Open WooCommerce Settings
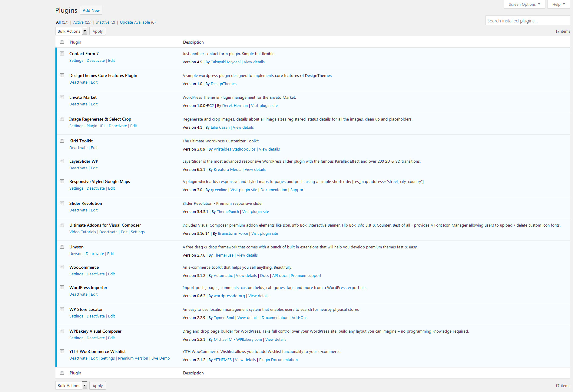Viewport: 573px width, 392px height. 76,274
